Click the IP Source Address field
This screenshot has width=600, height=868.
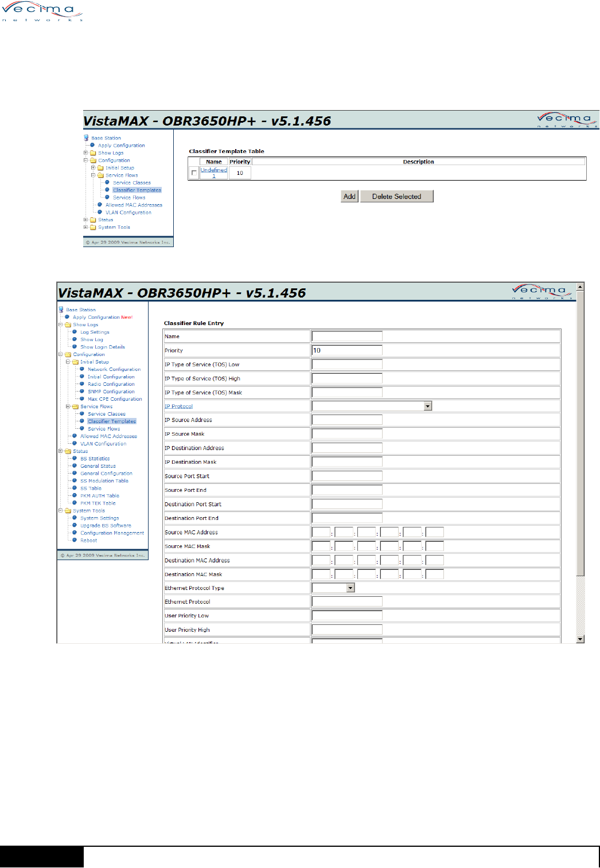click(347, 420)
